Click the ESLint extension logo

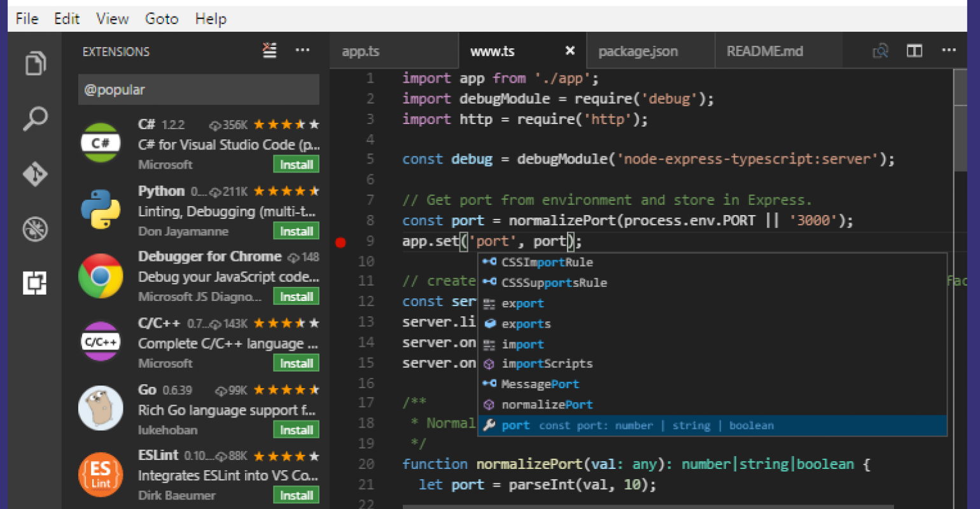click(x=101, y=474)
